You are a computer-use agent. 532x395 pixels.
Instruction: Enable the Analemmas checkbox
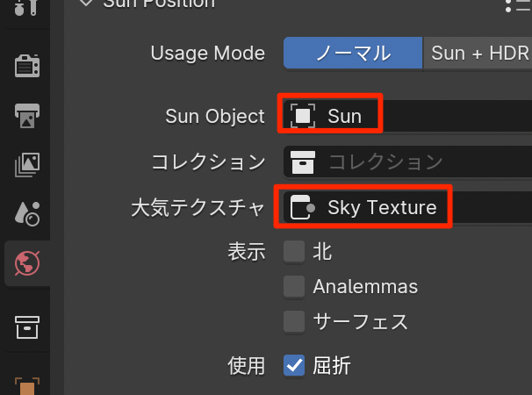(x=294, y=286)
